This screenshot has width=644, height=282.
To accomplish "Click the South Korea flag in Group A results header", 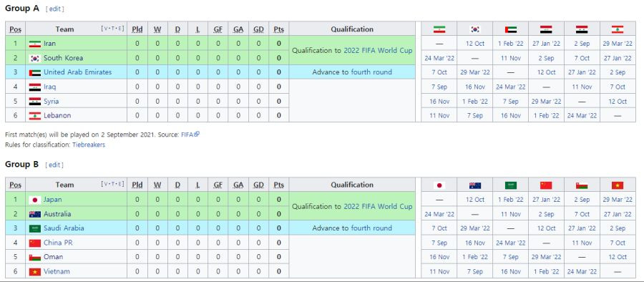I will pos(475,29).
